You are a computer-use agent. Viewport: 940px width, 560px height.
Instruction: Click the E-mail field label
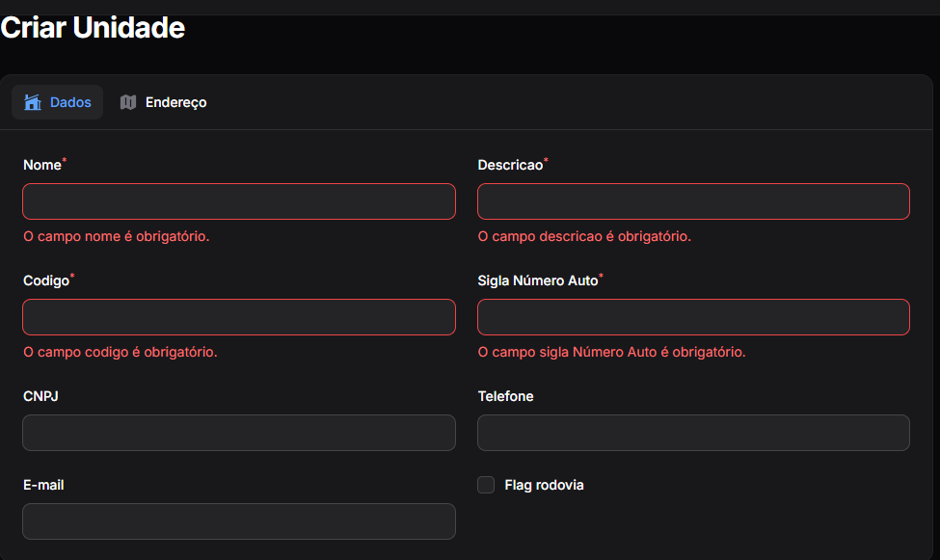[43, 485]
